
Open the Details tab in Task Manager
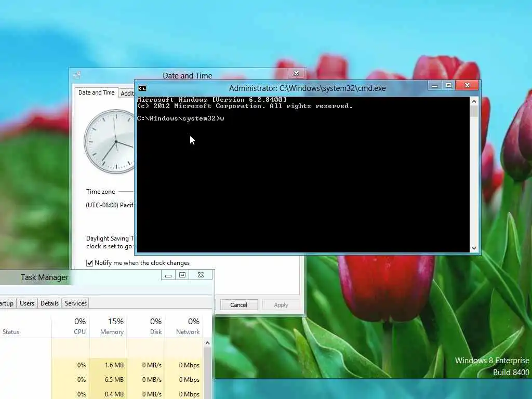coord(49,303)
